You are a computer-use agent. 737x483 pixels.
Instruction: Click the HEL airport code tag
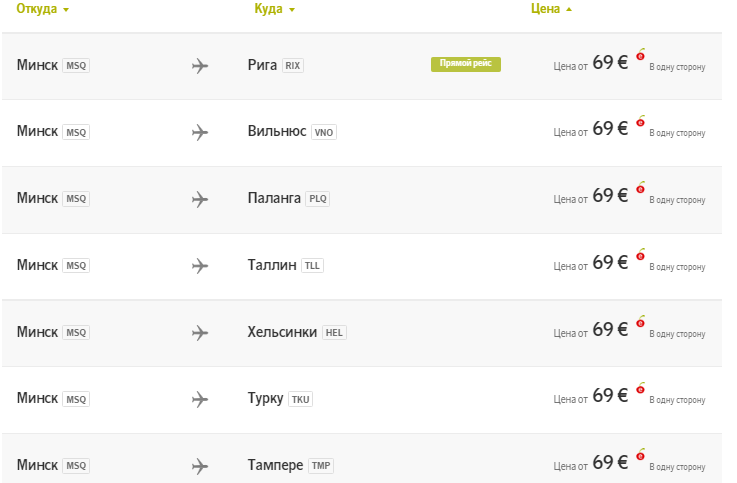[334, 333]
